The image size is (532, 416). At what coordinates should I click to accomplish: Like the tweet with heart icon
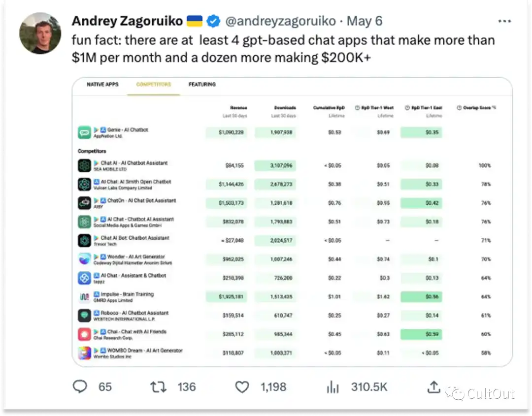click(242, 387)
